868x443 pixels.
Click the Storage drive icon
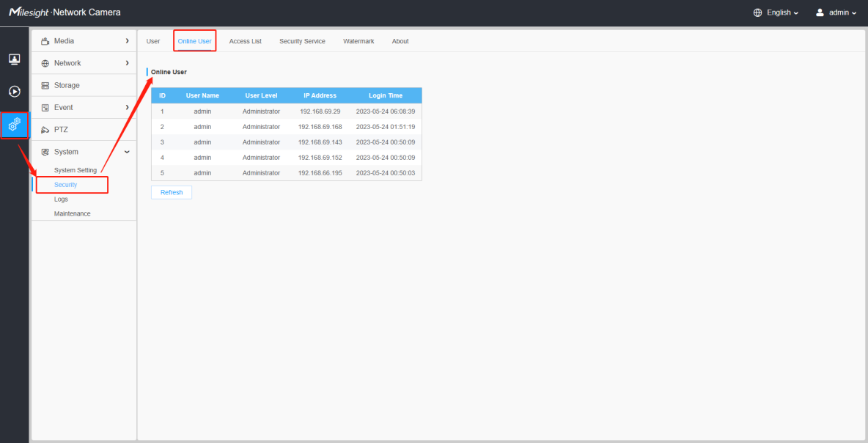45,85
